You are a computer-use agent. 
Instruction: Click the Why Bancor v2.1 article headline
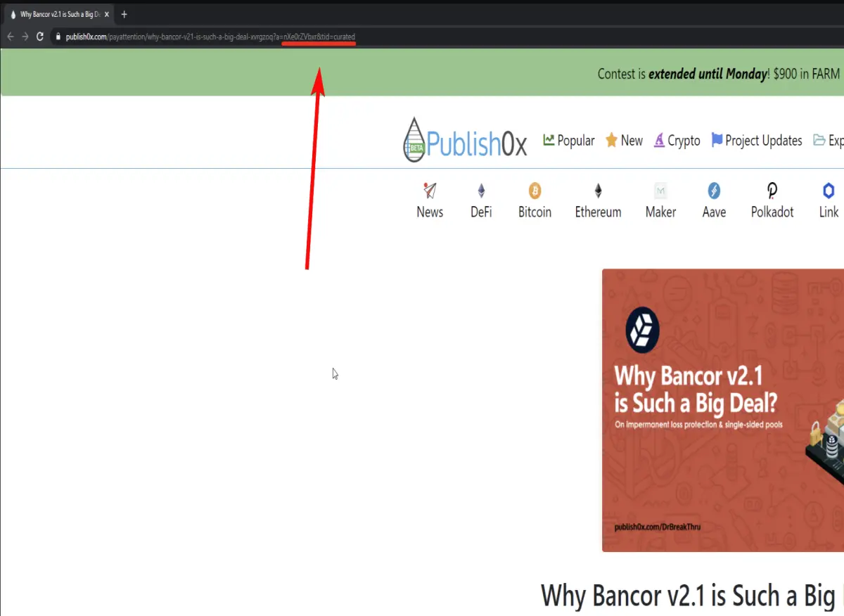point(692,596)
